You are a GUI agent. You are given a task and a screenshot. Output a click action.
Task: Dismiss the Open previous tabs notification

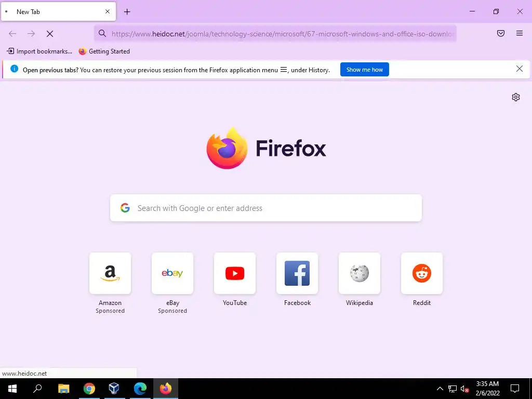coord(519,69)
